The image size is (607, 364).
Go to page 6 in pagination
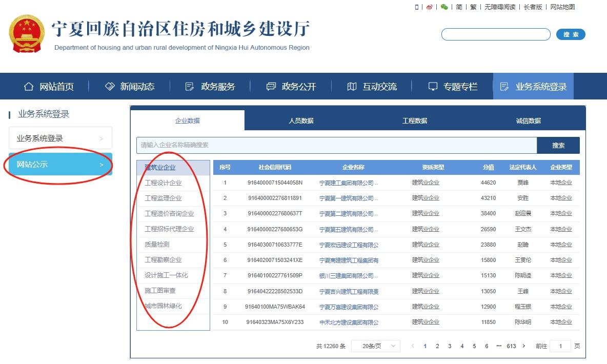click(487, 346)
